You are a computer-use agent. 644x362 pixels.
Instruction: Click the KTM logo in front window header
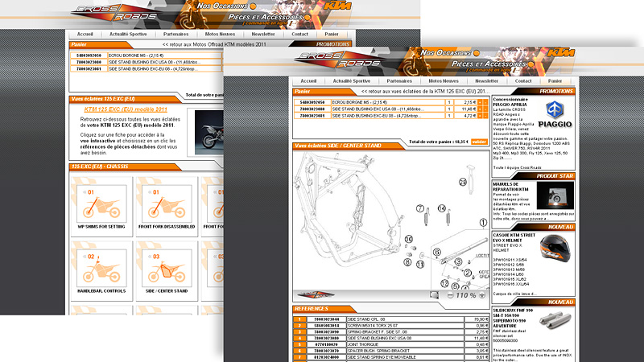[x=561, y=52]
